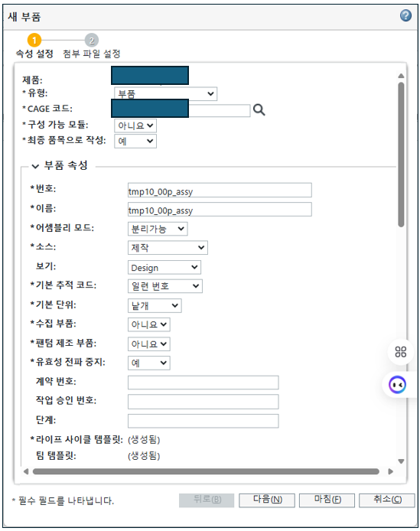This screenshot has width=420, height=531.
Task: Go to step 2 첨부 파일 설정
Action: [92, 46]
